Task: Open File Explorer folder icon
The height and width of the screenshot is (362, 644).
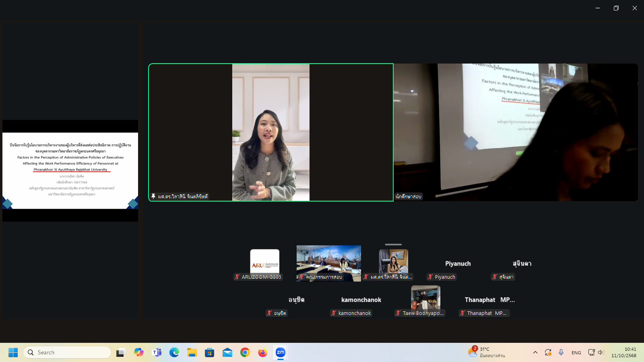Action: (x=192, y=352)
